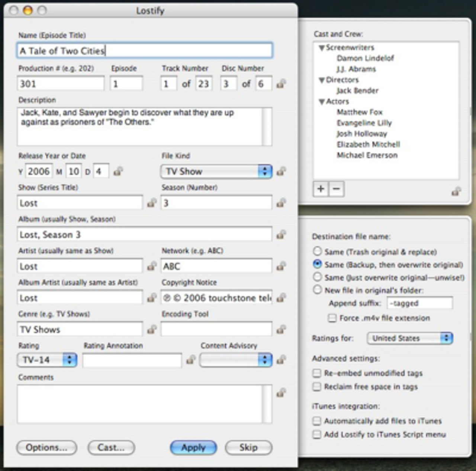
Task: Enable 'Automatically add files to iTunes'
Action: tap(317, 421)
